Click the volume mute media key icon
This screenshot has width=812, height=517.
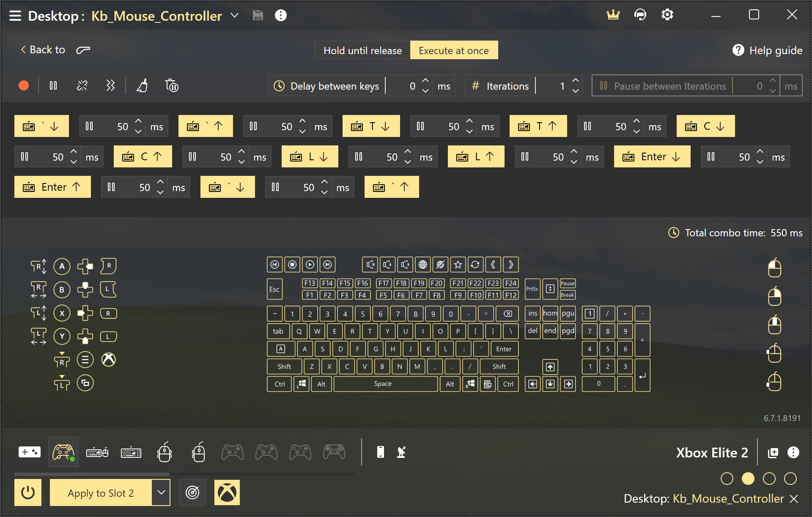[x=370, y=265]
